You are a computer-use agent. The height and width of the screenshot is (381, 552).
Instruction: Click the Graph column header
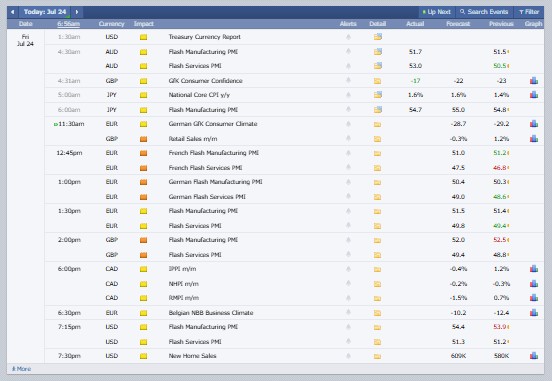click(533, 24)
